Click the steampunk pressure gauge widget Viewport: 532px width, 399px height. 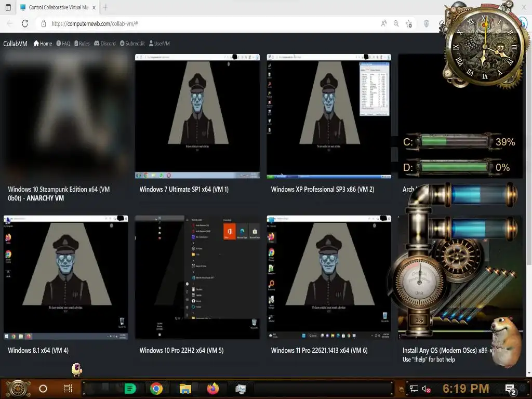point(419,281)
